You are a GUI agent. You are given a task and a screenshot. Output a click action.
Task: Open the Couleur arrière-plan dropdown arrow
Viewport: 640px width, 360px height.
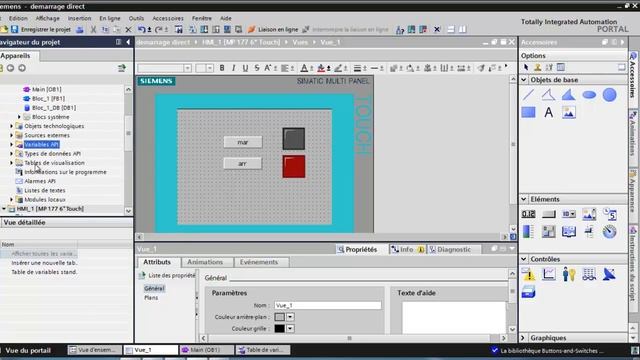tap(290, 317)
